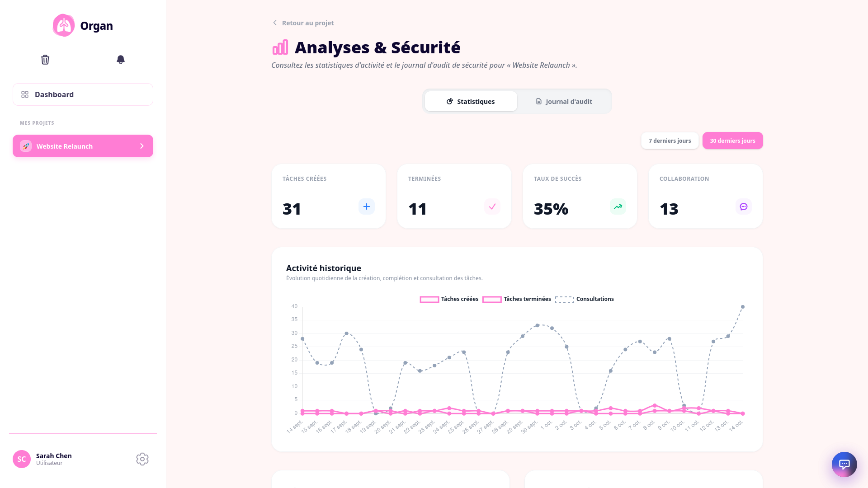Screen dimensions: 868x488
Task: Click the 30 sept. Consultations data point
Action: pyautogui.click(x=538, y=325)
